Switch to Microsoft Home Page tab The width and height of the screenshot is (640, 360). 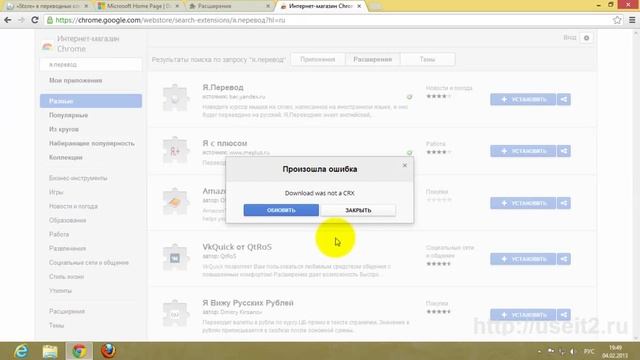tap(138, 6)
